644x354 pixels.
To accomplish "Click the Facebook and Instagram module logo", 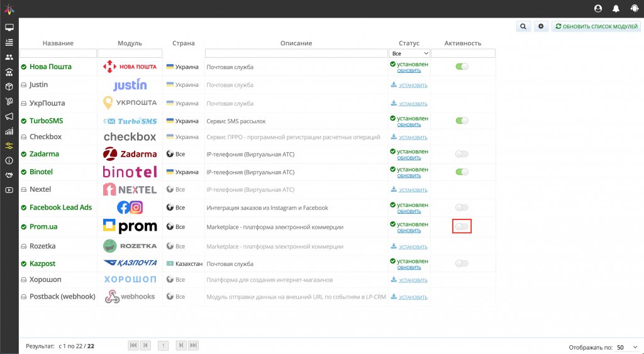I will [x=130, y=207].
